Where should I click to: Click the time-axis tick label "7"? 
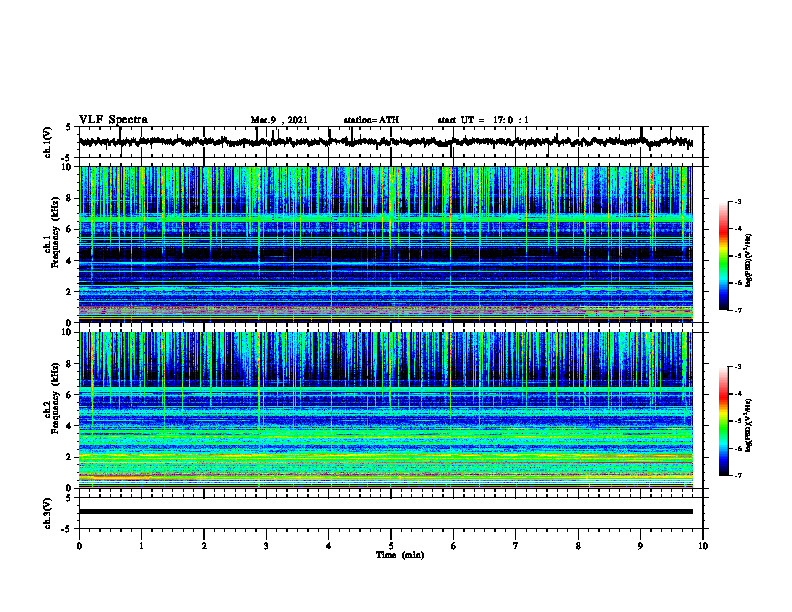(516, 546)
